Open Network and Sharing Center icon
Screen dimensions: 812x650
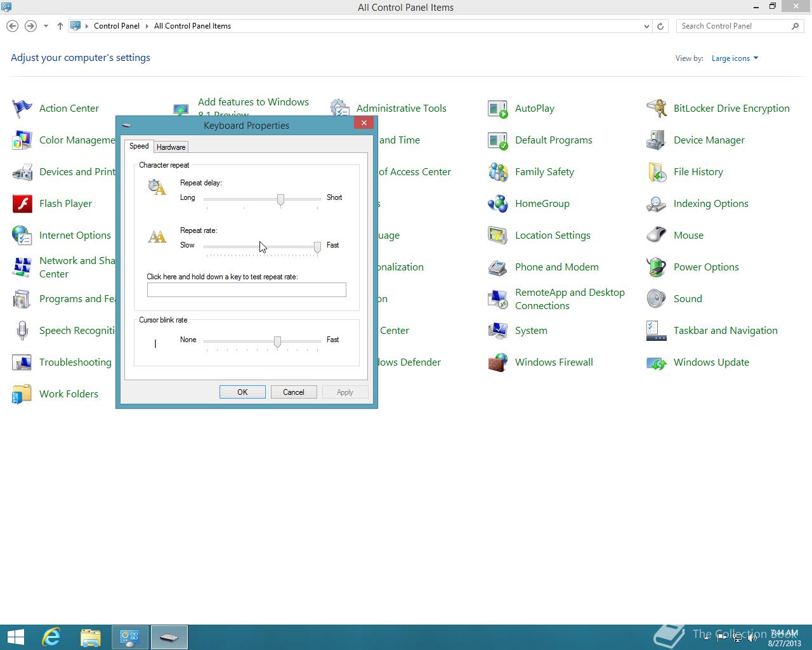point(22,267)
